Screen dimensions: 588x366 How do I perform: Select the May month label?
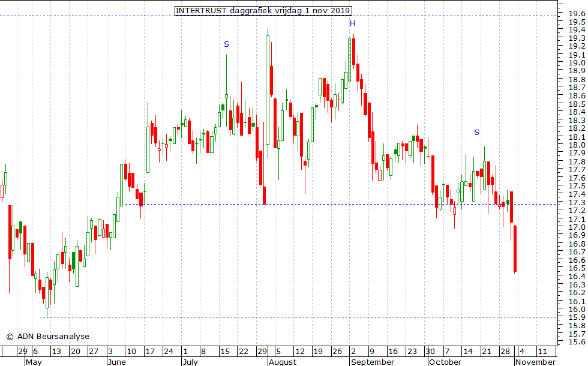pyautogui.click(x=34, y=362)
